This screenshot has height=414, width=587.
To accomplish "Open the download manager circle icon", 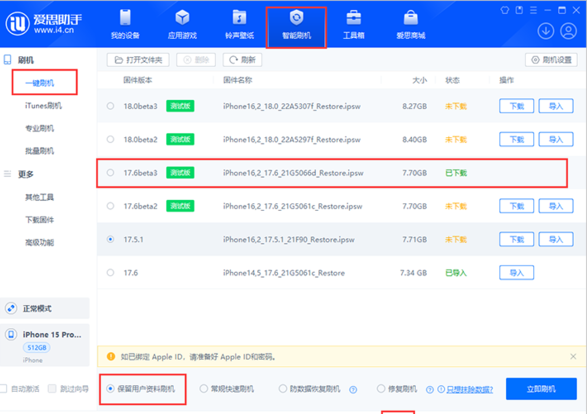I will 546,31.
